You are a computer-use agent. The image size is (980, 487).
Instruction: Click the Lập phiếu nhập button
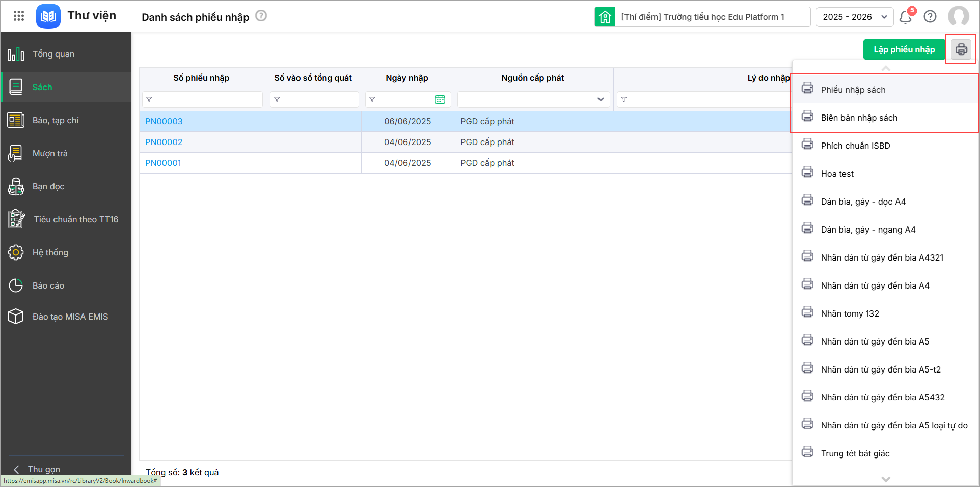pyautogui.click(x=904, y=49)
